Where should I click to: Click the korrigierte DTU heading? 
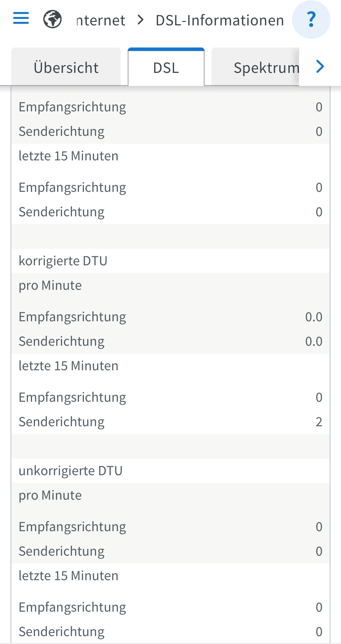(63, 261)
